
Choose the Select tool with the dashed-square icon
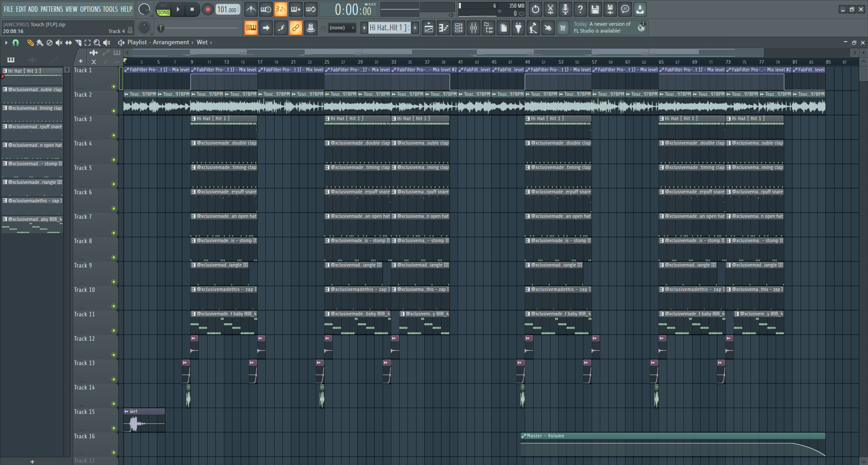point(87,42)
